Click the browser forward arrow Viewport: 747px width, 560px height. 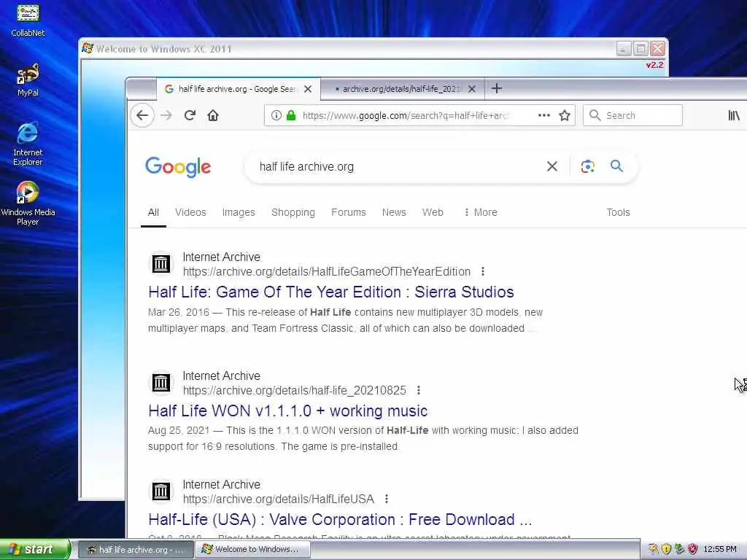(166, 115)
